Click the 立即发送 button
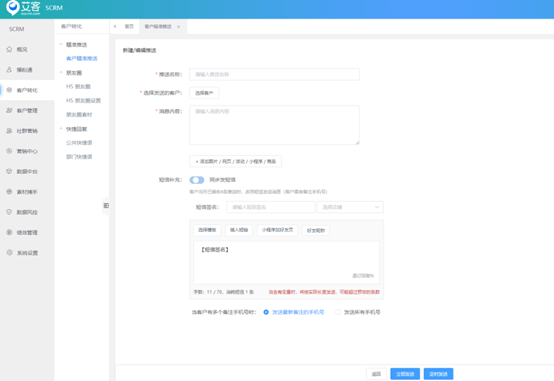 (x=405, y=374)
